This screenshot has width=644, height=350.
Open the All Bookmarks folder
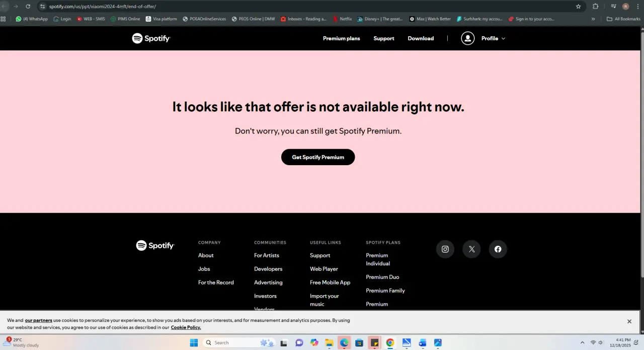click(x=623, y=19)
